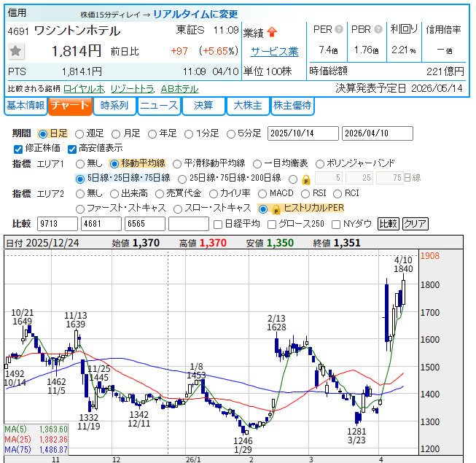Select 売買代金 indicator radio
The image size is (476, 463).
pyautogui.click(x=160, y=194)
